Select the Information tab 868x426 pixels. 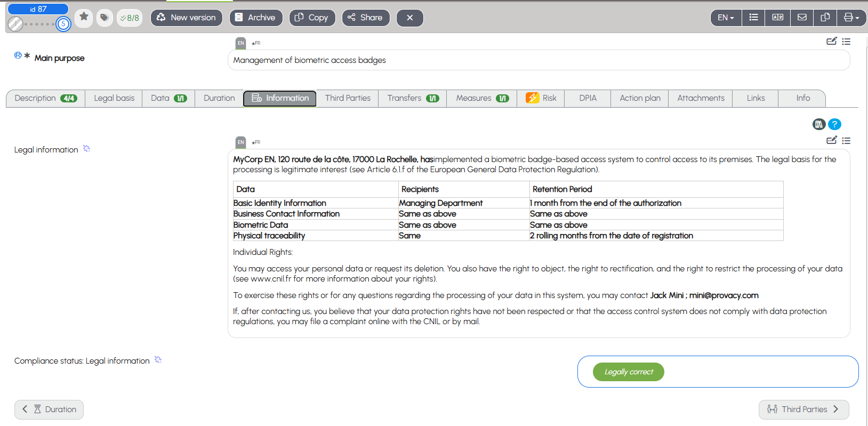pyautogui.click(x=280, y=98)
